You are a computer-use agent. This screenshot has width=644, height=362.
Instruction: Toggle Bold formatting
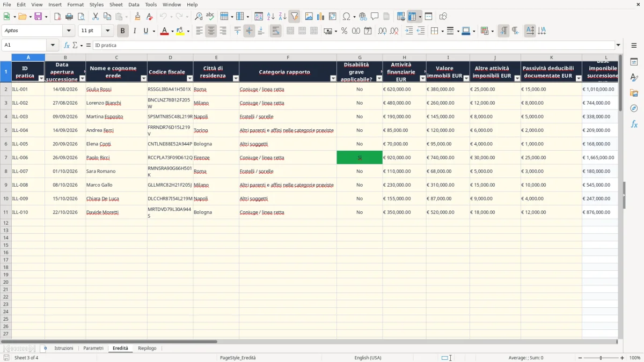click(122, 31)
